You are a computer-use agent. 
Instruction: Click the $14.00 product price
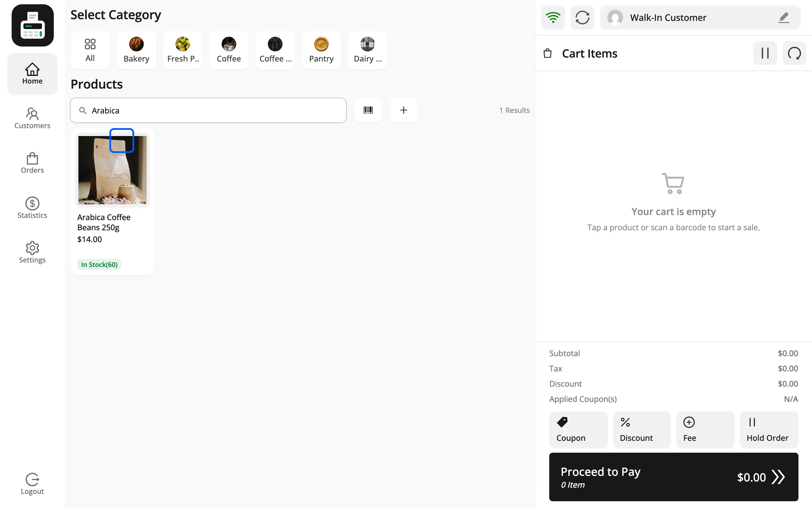(x=90, y=239)
